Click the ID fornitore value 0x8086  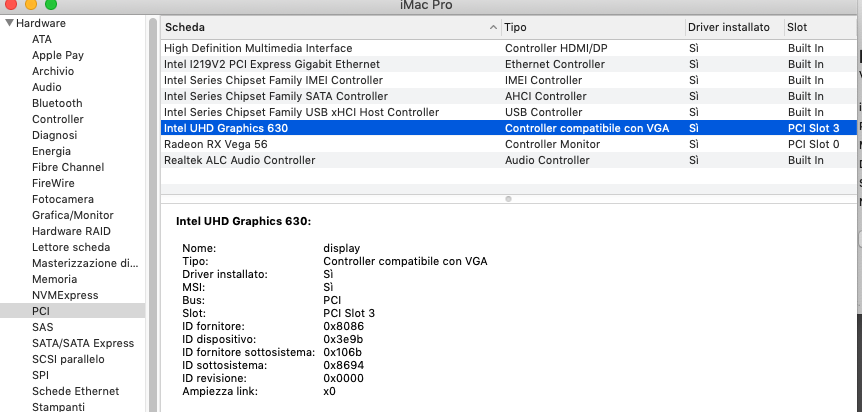[x=343, y=326]
